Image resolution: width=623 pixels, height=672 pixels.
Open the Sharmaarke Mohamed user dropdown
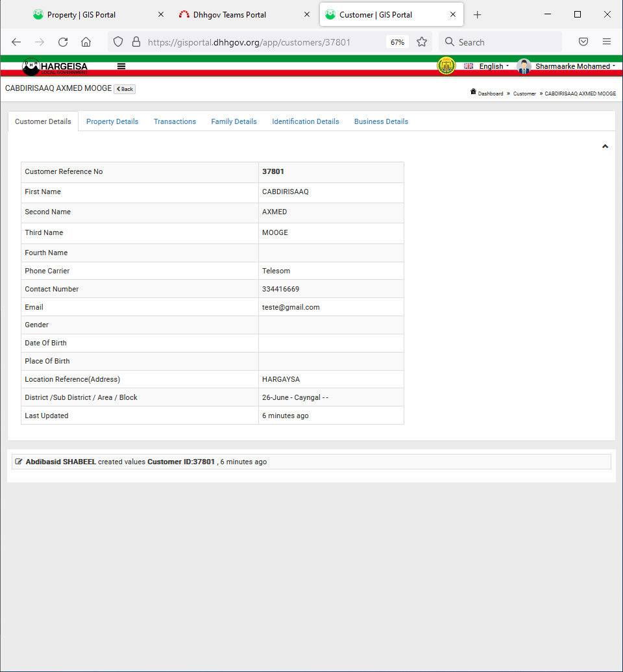click(x=575, y=66)
